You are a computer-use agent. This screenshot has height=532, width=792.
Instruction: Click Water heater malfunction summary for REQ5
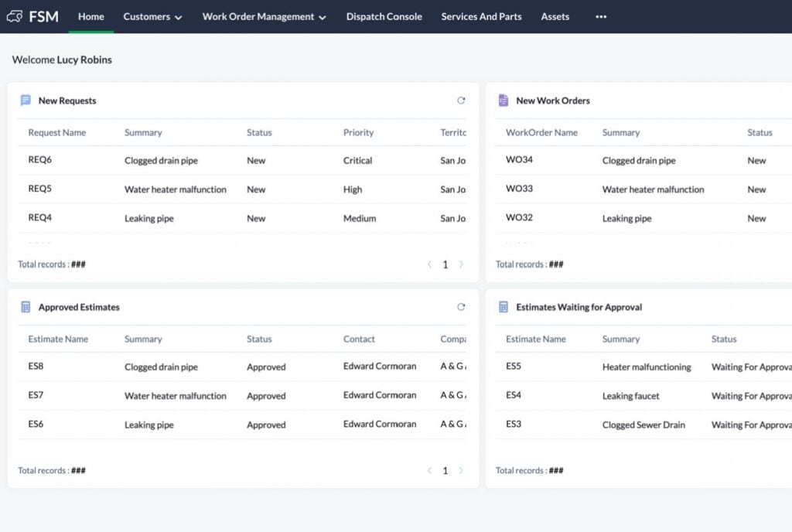(176, 189)
